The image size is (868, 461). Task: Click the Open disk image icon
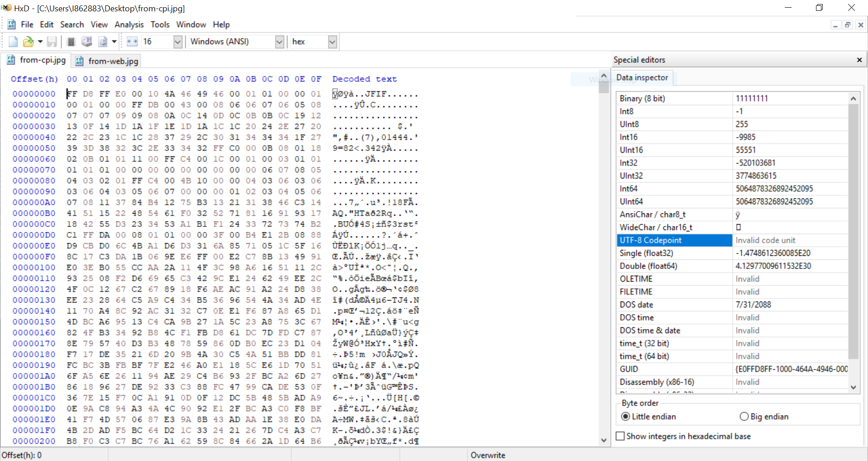pyautogui.click(x=103, y=42)
